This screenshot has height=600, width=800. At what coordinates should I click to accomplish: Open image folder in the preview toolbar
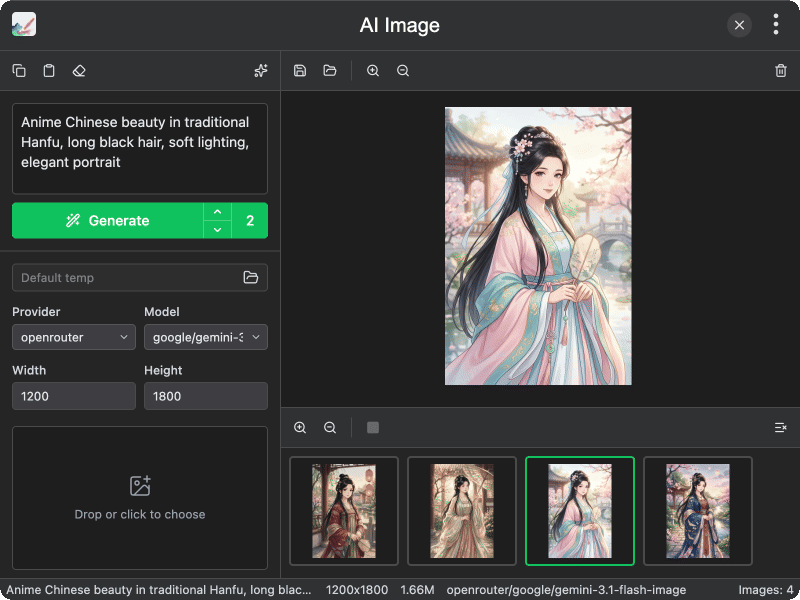pyautogui.click(x=330, y=70)
